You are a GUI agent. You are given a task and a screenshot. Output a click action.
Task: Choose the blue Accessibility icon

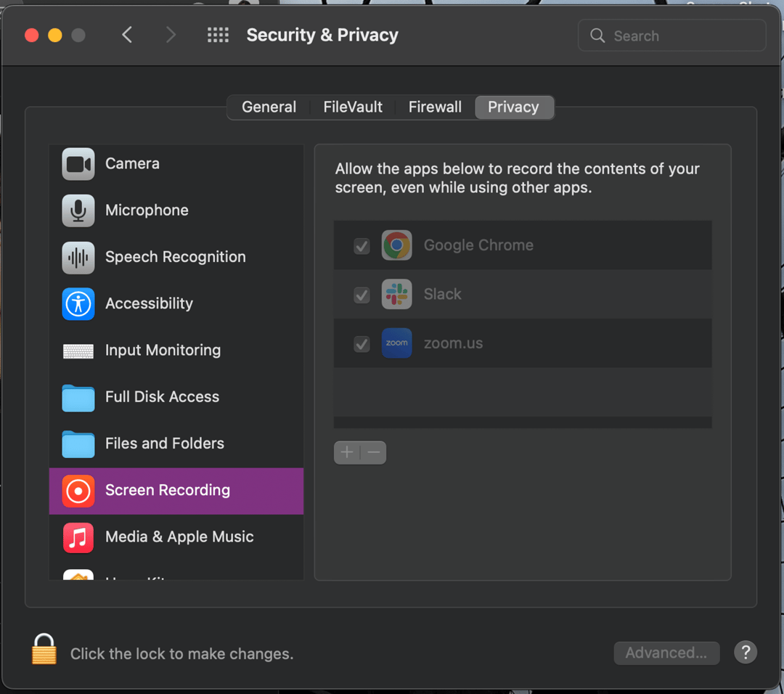[x=78, y=303]
